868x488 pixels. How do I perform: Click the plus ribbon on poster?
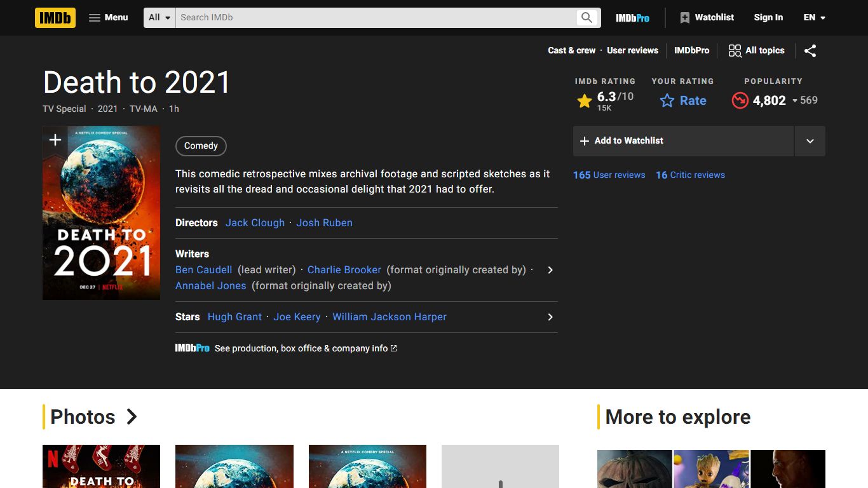pyautogui.click(x=55, y=140)
